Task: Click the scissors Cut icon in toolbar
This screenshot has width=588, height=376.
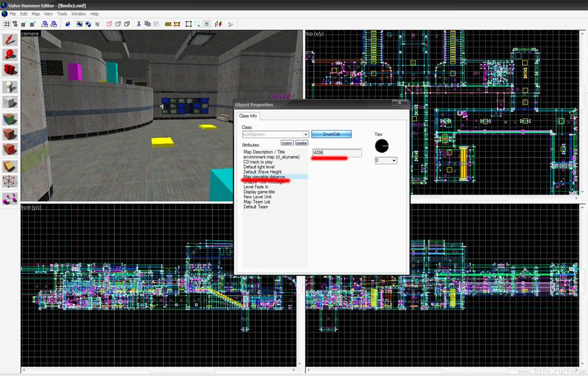Action: 139,24
